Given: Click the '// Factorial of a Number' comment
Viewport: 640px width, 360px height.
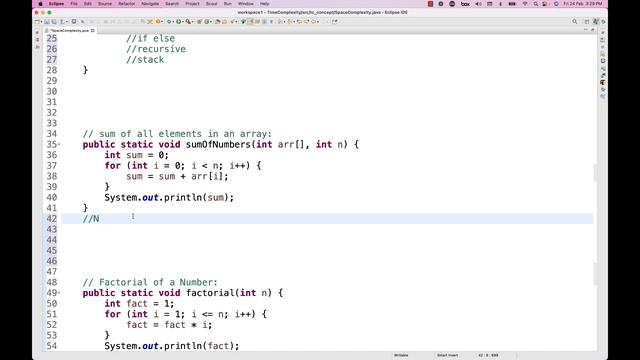Looking at the screenshot, I should [x=150, y=282].
